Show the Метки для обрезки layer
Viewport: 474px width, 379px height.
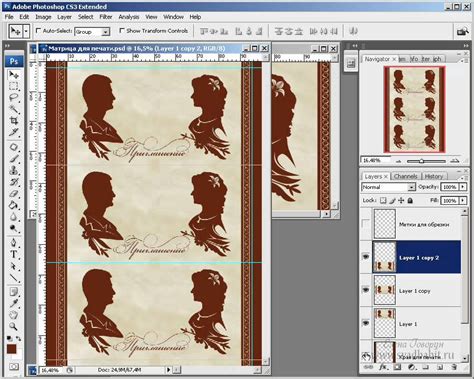pos(366,224)
